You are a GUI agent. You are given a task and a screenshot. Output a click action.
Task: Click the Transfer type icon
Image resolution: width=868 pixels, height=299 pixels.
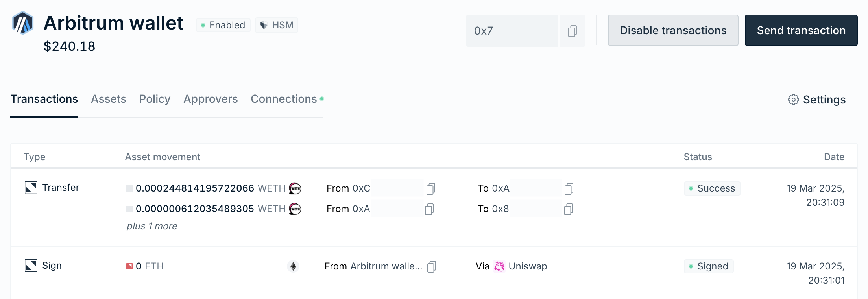[31, 188]
